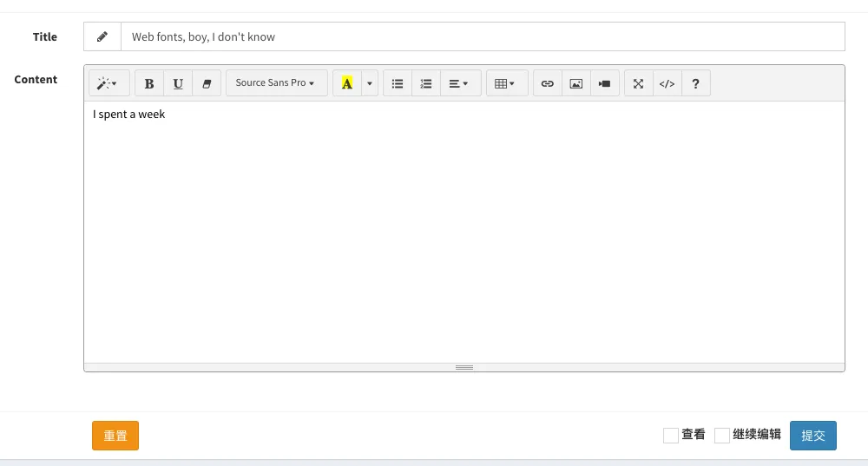Image resolution: width=868 pixels, height=466 pixels.
Task: Insert a hyperlink via link icon
Action: point(548,83)
